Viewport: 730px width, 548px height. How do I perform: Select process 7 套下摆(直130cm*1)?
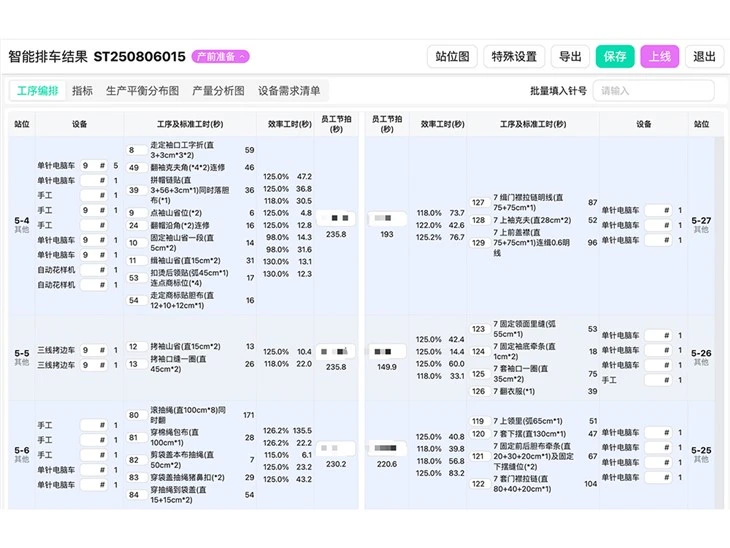(x=529, y=434)
